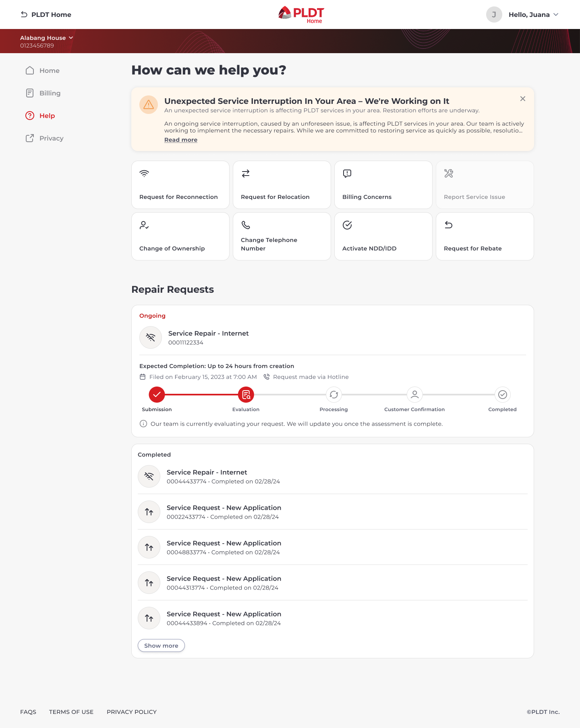This screenshot has width=580, height=728.
Task: Expand the Alabang House account selector
Action: 47,38
